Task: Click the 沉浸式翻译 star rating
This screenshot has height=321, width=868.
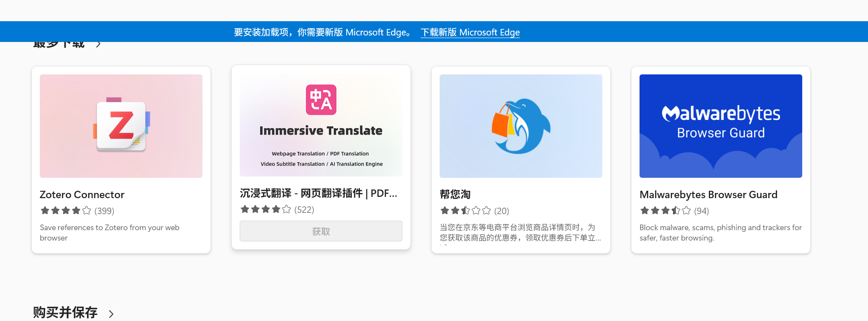Action: coord(266,209)
